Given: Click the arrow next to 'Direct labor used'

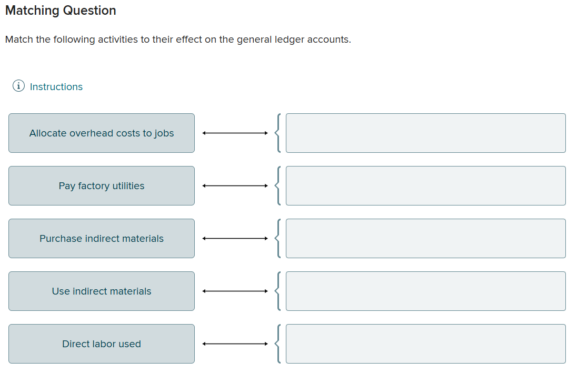Looking at the screenshot, I should (x=235, y=344).
